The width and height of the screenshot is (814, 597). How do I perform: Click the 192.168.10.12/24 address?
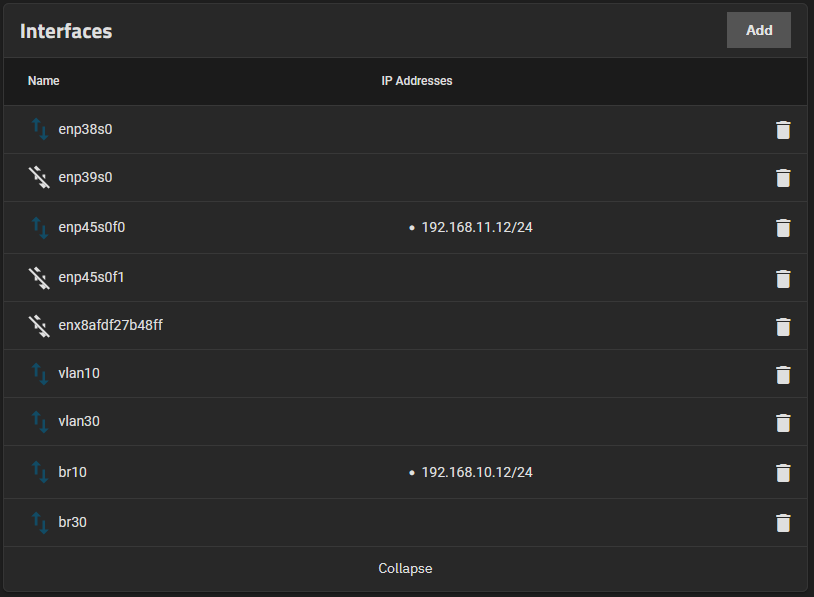(x=476, y=472)
